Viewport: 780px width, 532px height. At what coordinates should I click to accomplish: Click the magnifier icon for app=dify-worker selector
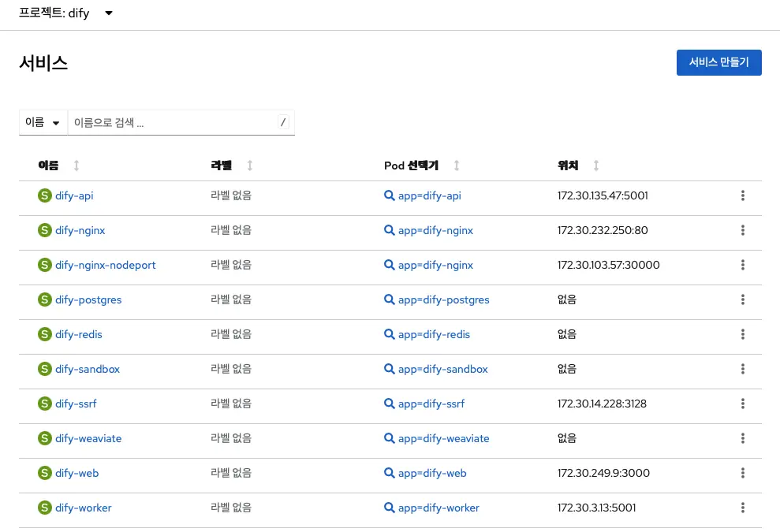point(390,508)
